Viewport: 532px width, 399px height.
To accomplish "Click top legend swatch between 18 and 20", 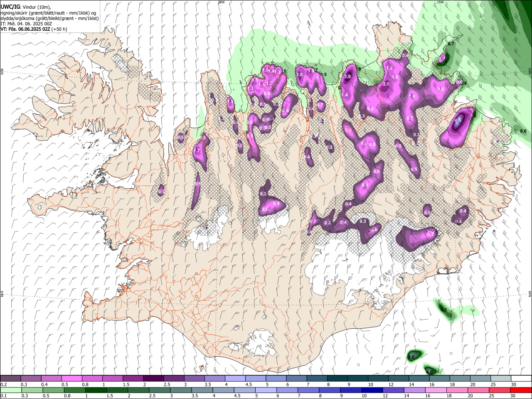I will coord(459,379).
